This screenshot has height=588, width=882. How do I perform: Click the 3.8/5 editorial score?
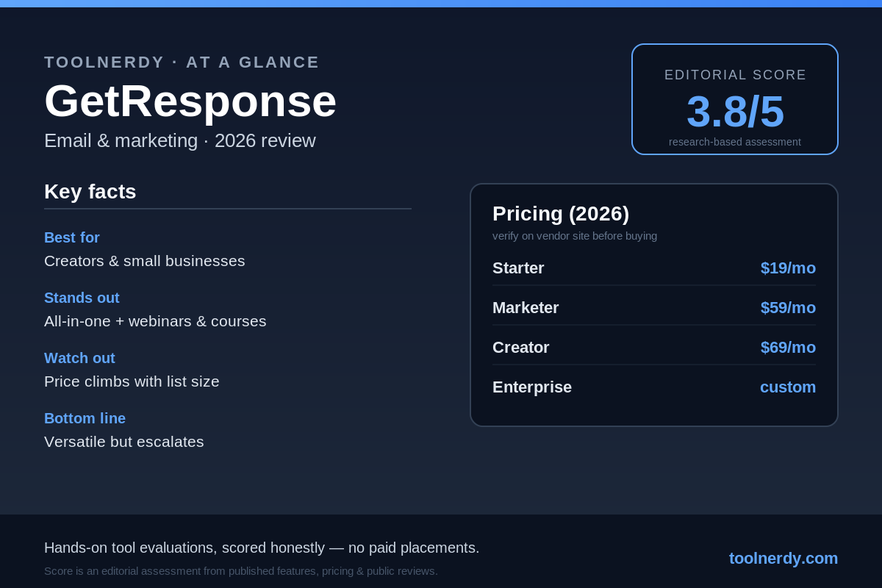coord(735,111)
